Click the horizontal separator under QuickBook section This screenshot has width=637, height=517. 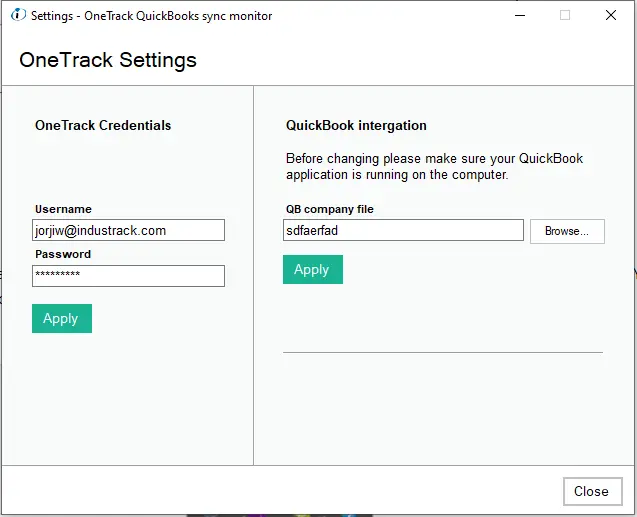[443, 353]
